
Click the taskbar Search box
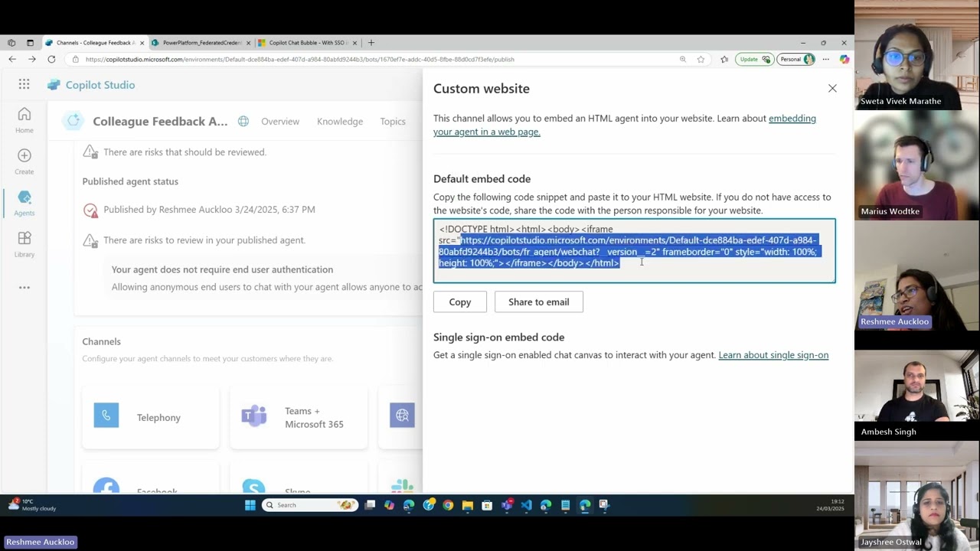(309, 505)
